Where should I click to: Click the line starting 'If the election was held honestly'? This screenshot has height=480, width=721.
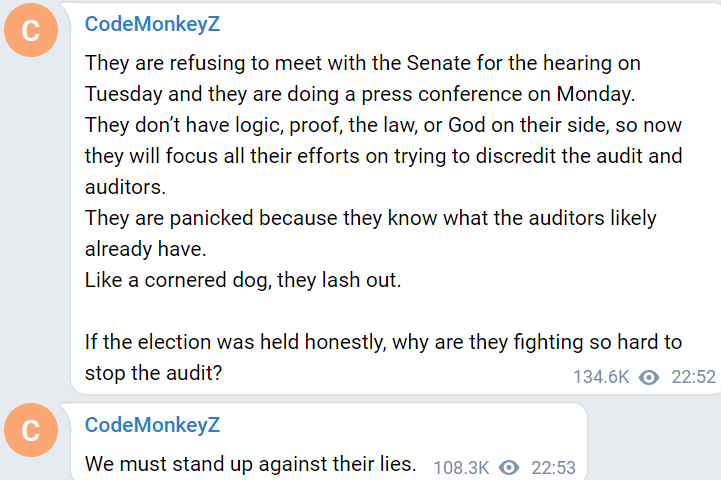point(383,342)
